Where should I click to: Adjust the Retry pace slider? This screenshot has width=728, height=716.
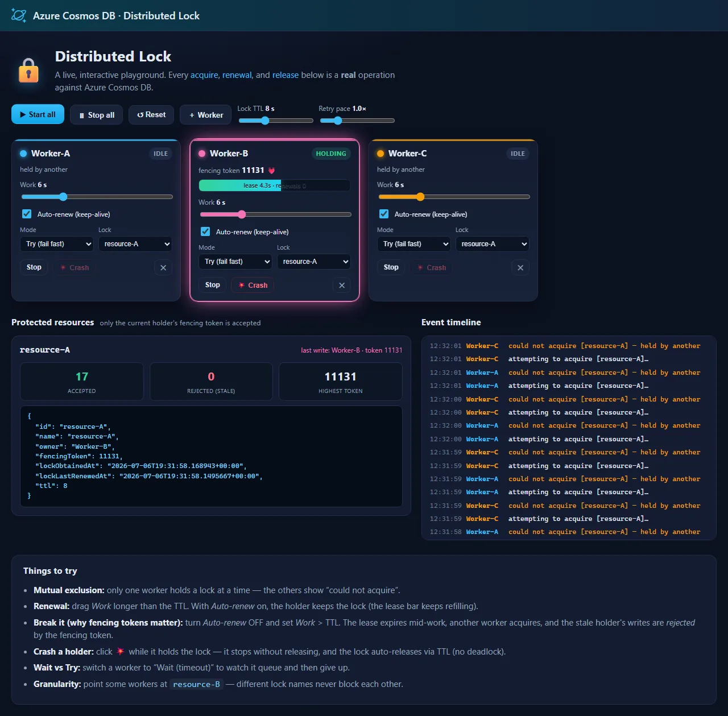[357, 121]
